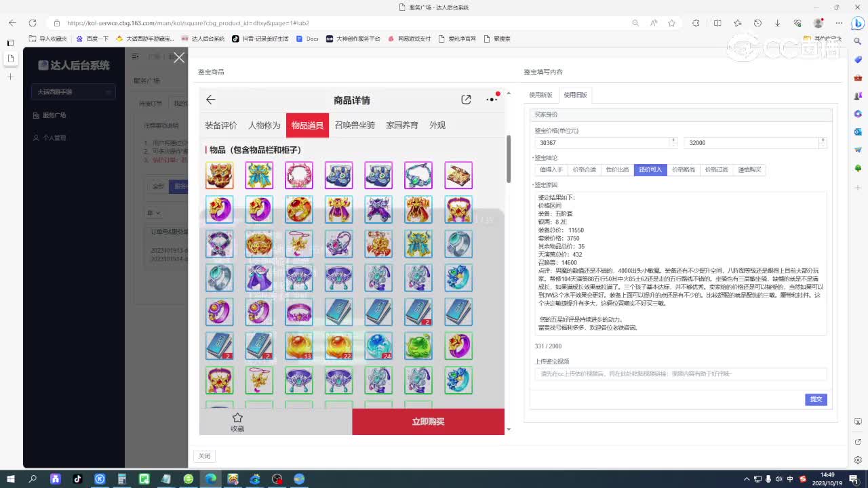Click the favorites star in the address bar
The image size is (868, 488).
[671, 22]
